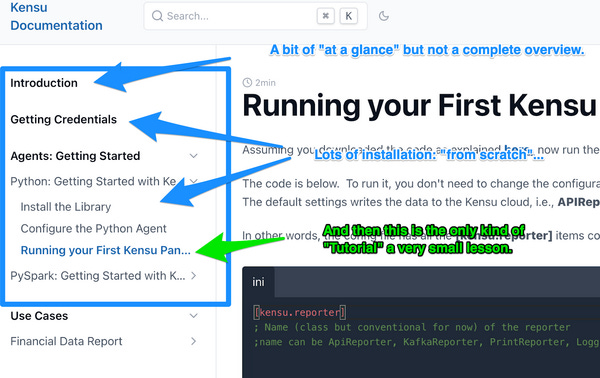Click the ";name can be ApiReporter" comment line

(x=426, y=342)
